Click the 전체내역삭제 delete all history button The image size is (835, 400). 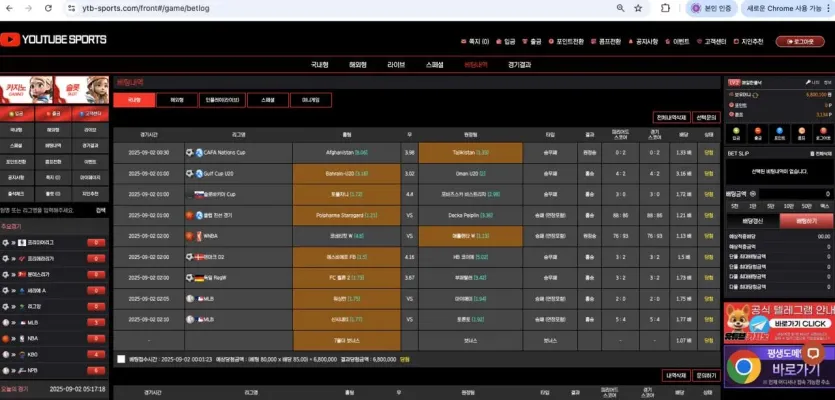click(671, 117)
